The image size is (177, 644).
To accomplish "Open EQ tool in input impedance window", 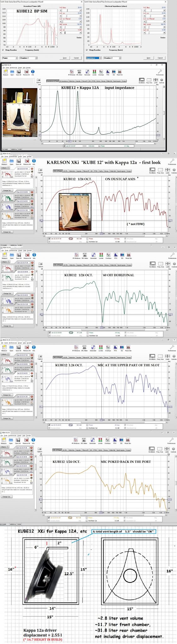I will [113, 72].
